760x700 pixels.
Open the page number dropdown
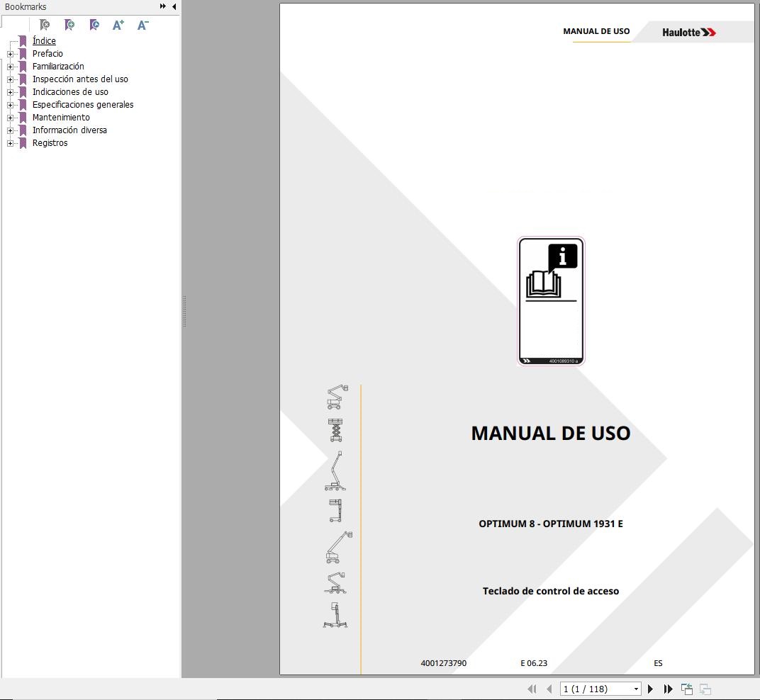[x=636, y=688]
